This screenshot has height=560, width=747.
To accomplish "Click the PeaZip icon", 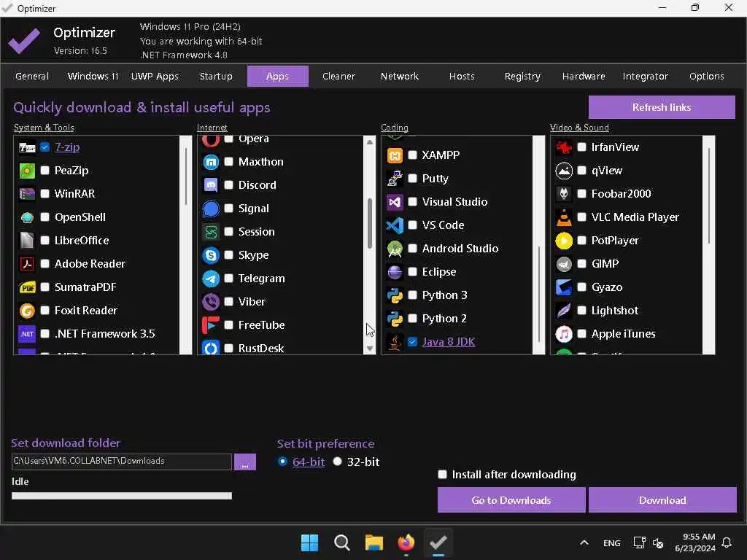I will [x=27, y=171].
